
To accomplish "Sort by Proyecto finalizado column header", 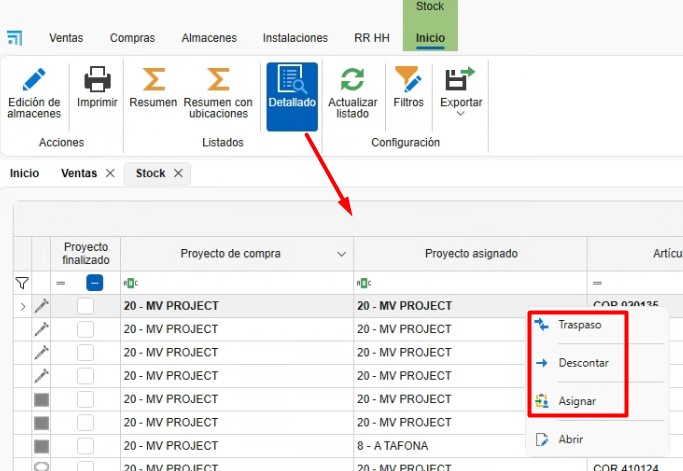I will (x=85, y=254).
